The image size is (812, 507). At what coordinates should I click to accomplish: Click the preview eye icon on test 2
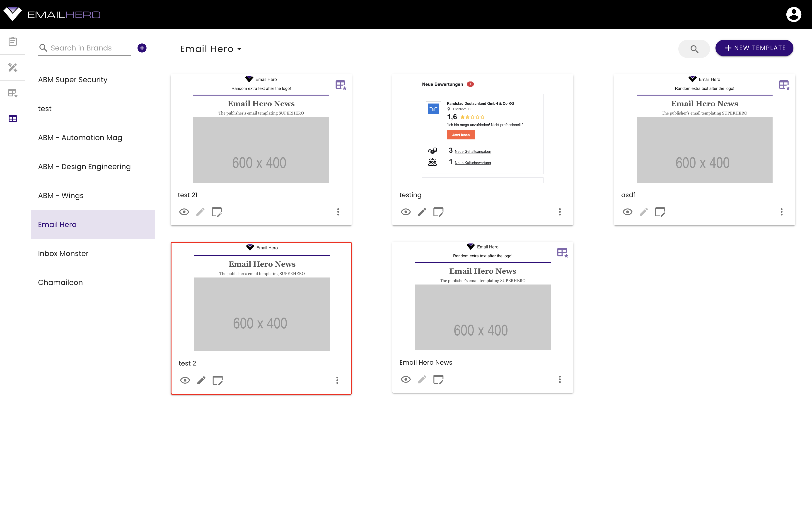tap(185, 380)
